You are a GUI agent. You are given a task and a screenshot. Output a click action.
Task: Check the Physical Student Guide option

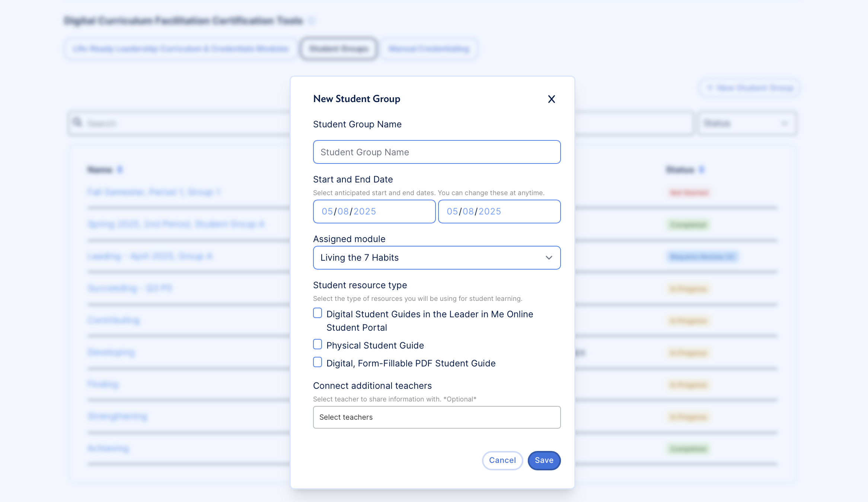tap(317, 344)
